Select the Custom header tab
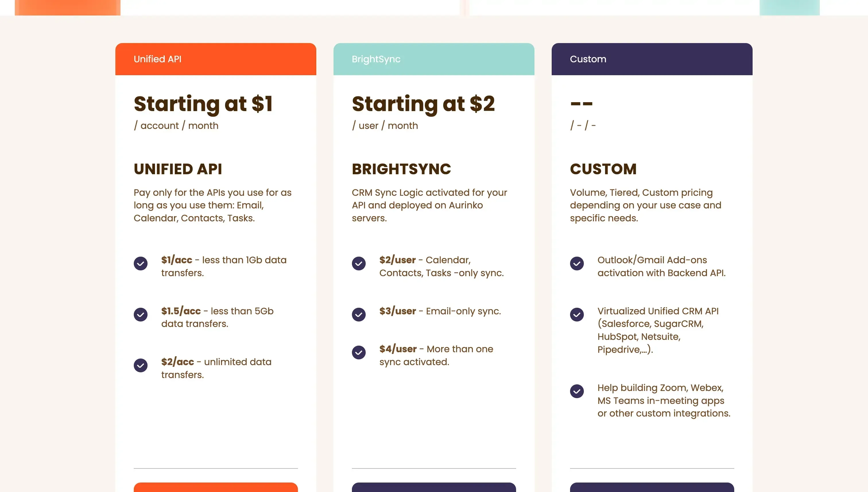 pos(588,59)
